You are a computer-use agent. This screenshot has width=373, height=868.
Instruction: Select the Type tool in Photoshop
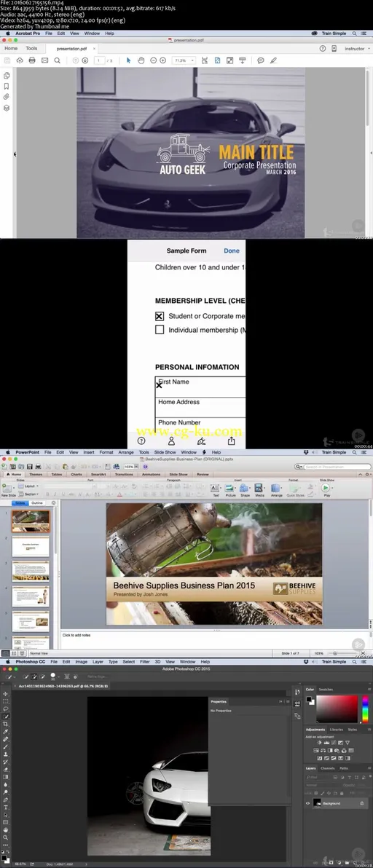[x=6, y=807]
